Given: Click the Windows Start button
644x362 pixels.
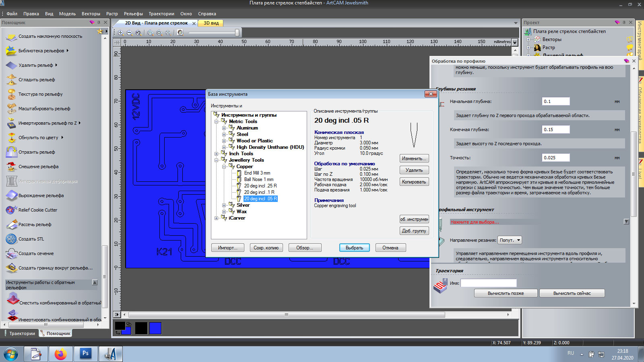Looking at the screenshot, I should coord(11,354).
